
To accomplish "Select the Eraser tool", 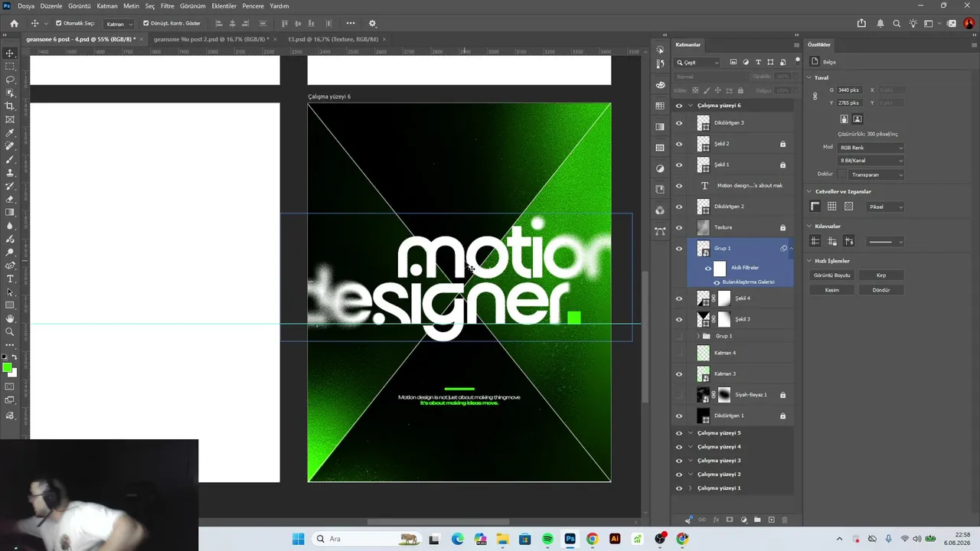I will [10, 199].
